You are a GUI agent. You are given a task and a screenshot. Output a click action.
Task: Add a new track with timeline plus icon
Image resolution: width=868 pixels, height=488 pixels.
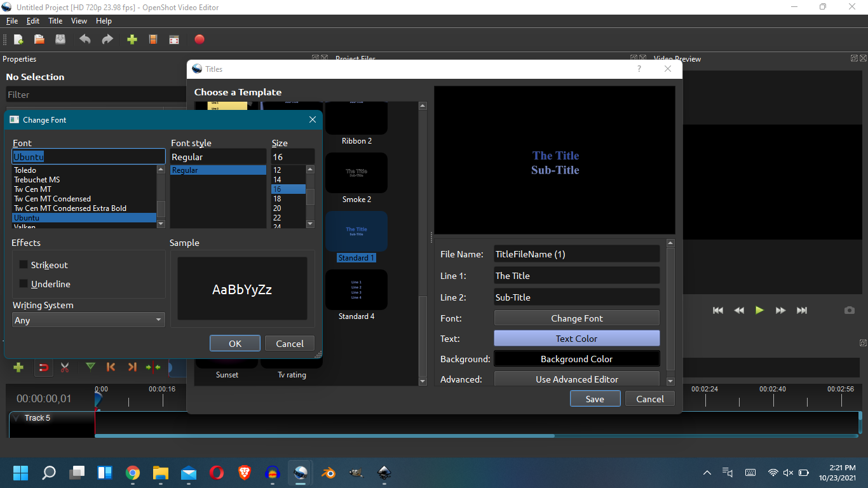[18, 367]
